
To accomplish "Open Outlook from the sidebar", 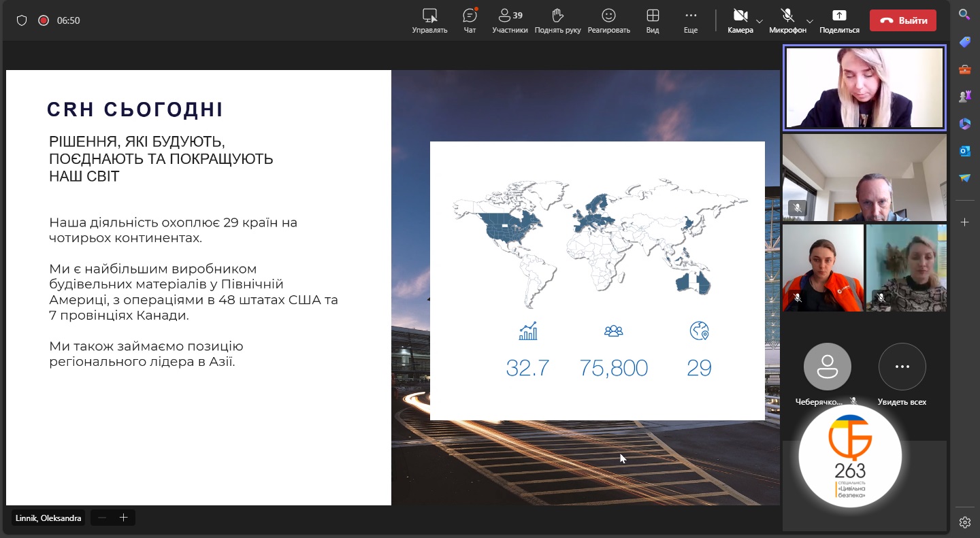I will click(x=964, y=151).
